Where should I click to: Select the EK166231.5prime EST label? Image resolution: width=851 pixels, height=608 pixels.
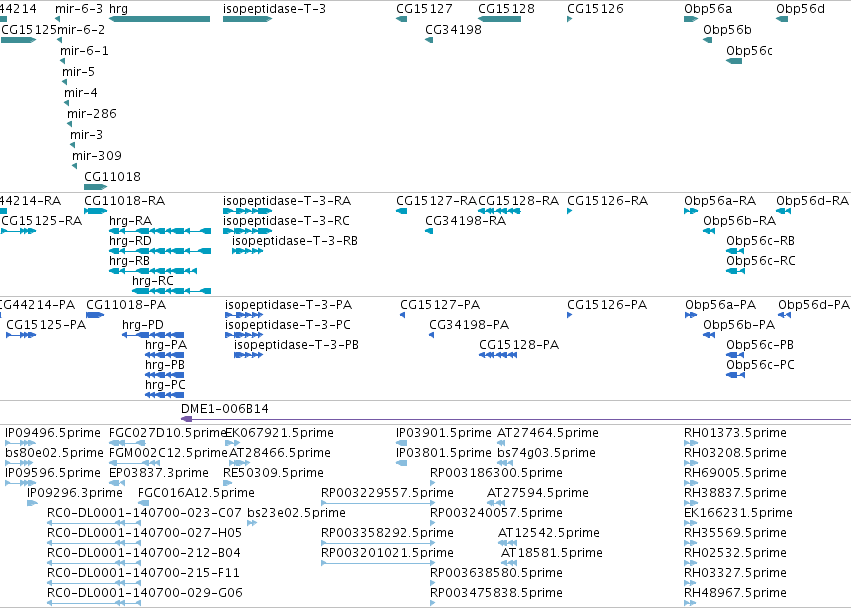pos(739,513)
